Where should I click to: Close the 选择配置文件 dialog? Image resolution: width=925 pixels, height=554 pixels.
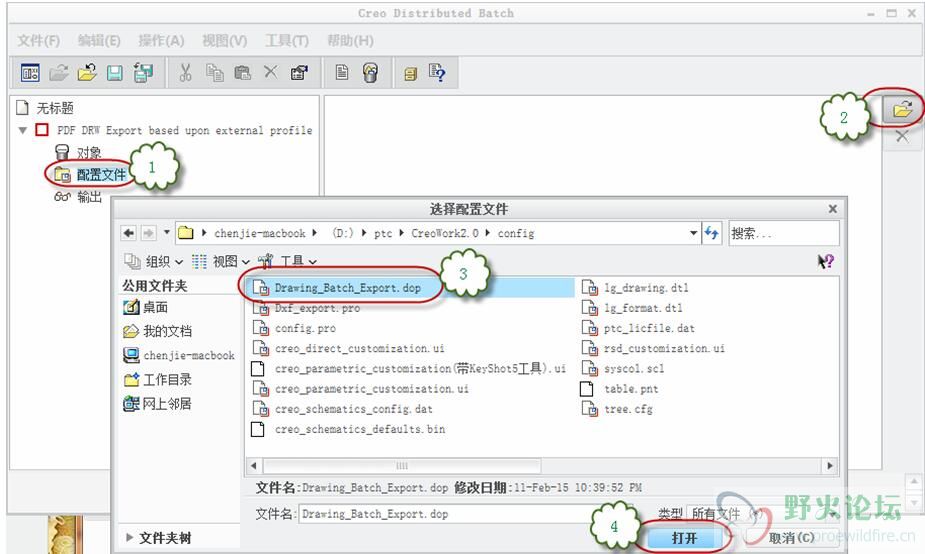pyautogui.click(x=832, y=209)
